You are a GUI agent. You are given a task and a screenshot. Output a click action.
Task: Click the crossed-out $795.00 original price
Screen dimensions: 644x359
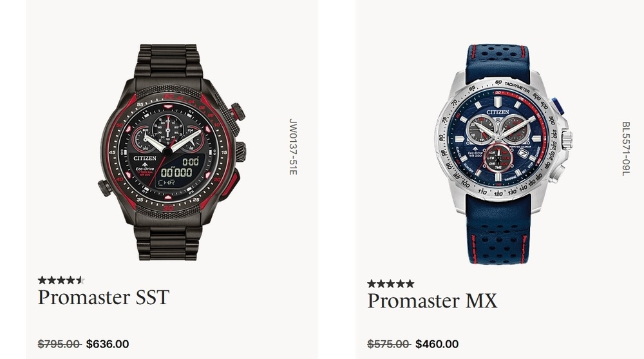click(x=59, y=344)
